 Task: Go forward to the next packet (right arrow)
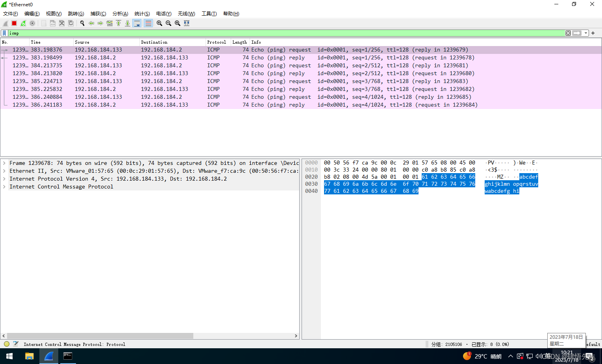(100, 23)
